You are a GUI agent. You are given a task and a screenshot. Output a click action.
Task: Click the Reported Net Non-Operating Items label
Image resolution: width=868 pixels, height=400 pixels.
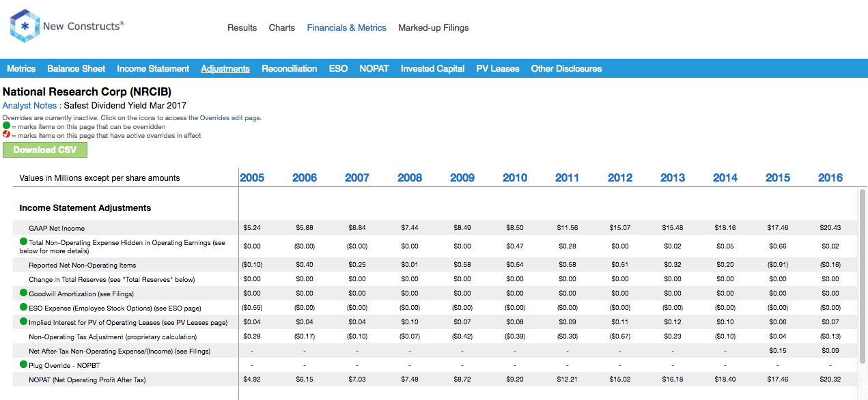pos(83,265)
